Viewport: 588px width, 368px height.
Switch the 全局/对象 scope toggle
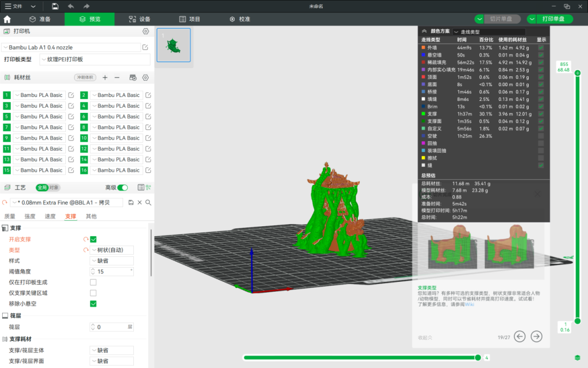pos(48,188)
